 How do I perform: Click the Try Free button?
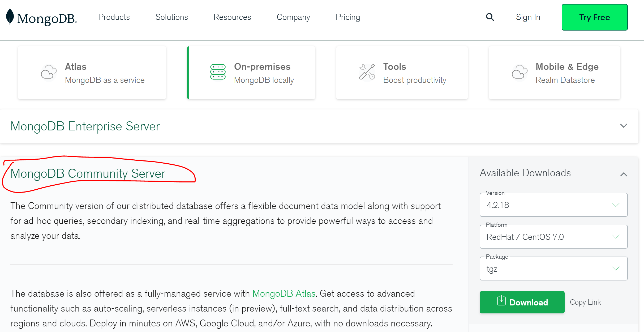(594, 17)
